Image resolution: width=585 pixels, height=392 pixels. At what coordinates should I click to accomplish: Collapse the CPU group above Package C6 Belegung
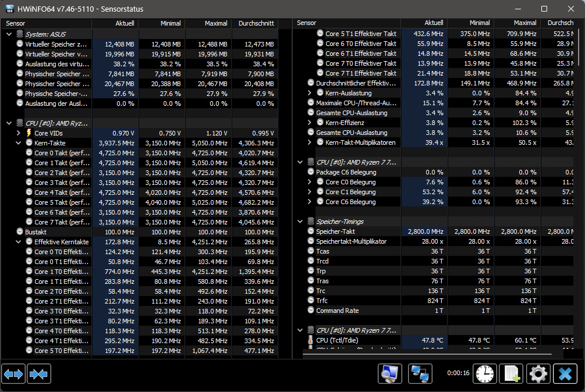(x=300, y=162)
